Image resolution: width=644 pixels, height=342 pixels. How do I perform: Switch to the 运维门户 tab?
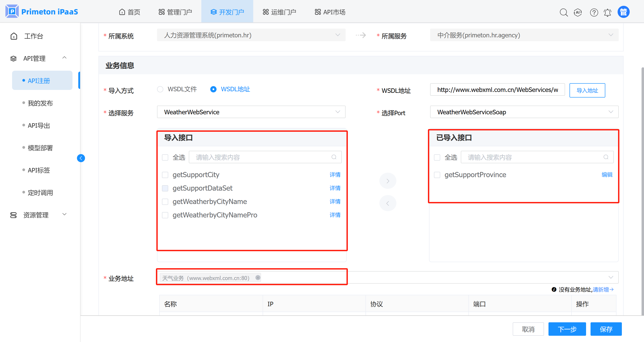point(280,12)
